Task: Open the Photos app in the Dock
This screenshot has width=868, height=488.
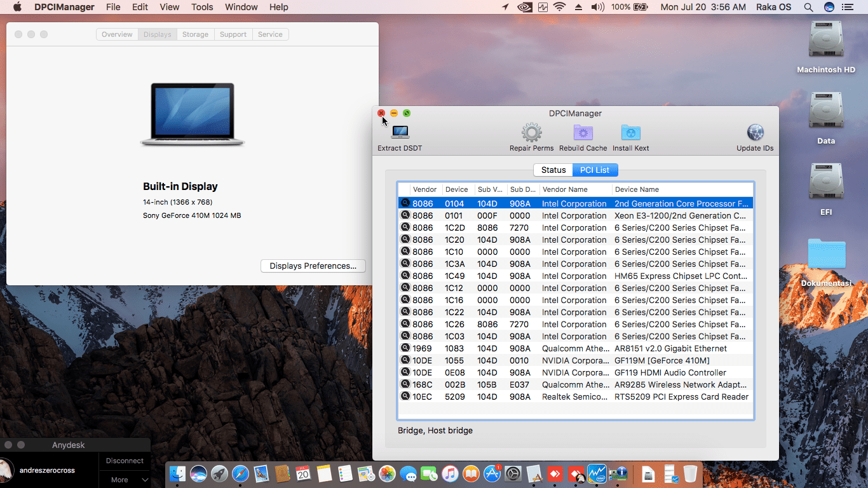Action: tap(387, 473)
